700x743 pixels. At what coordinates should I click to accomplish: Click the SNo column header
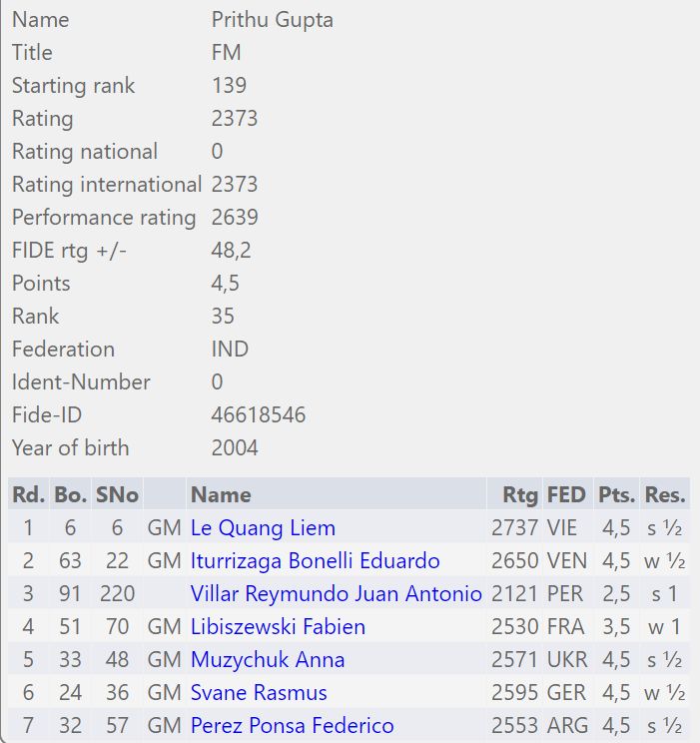117,494
